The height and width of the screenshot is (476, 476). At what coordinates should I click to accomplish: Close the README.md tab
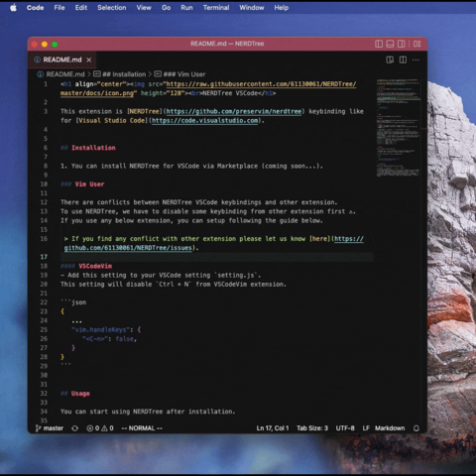[x=89, y=59]
